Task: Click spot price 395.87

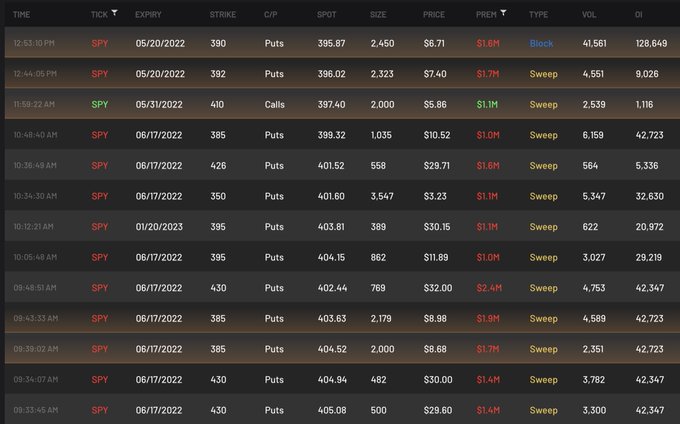Action: [x=331, y=43]
